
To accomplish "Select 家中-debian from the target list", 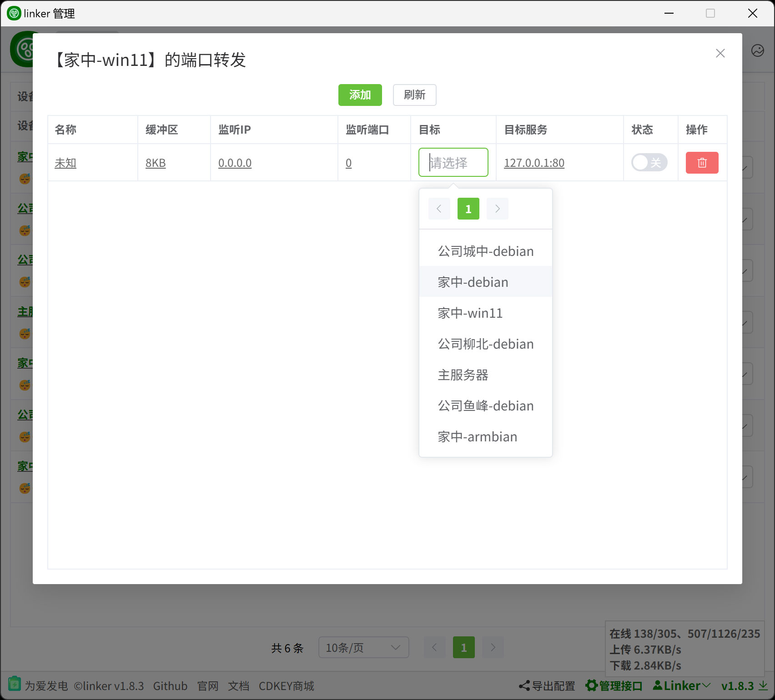I will point(473,282).
